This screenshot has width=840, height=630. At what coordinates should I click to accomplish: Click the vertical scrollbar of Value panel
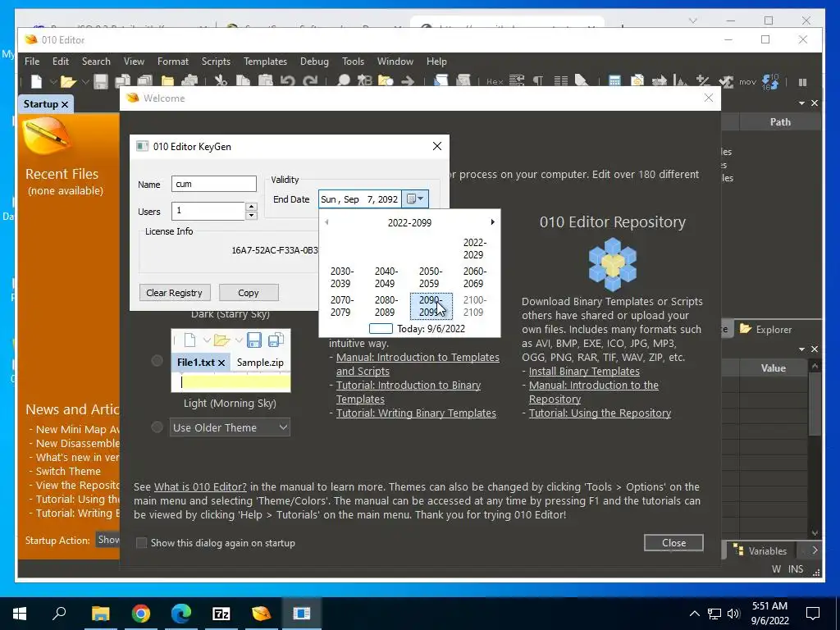815,449
